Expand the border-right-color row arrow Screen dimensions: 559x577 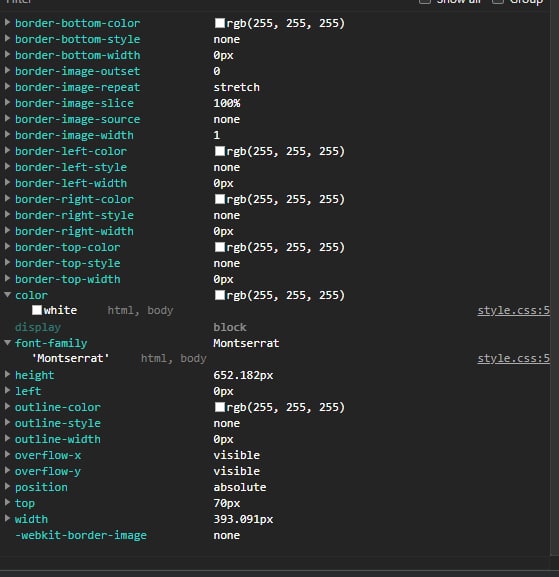(7, 198)
